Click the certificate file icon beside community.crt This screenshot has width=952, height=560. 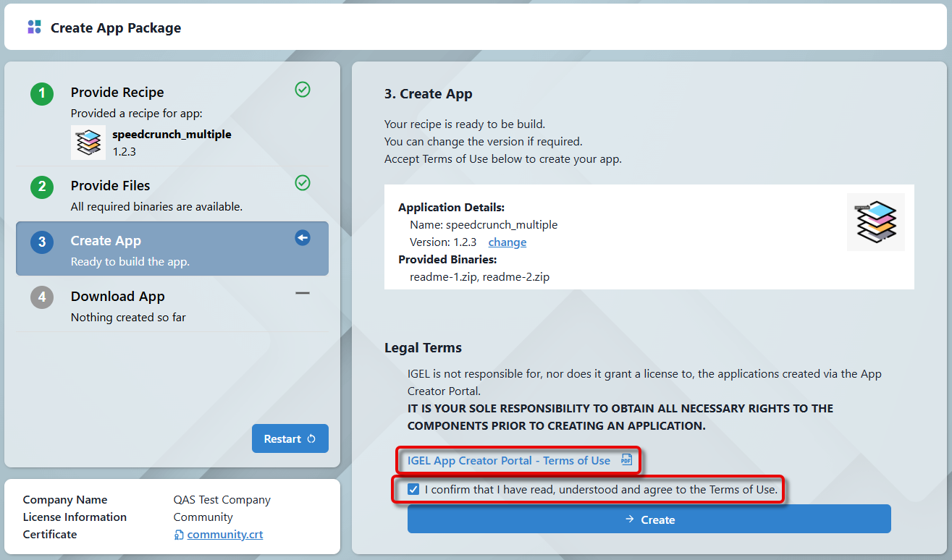(x=179, y=535)
